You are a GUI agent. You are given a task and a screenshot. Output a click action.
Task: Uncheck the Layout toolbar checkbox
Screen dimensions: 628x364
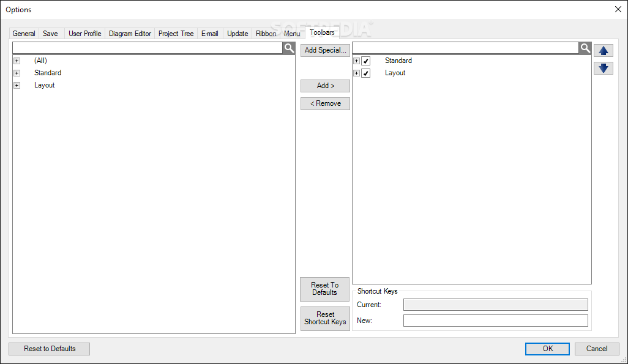click(365, 73)
